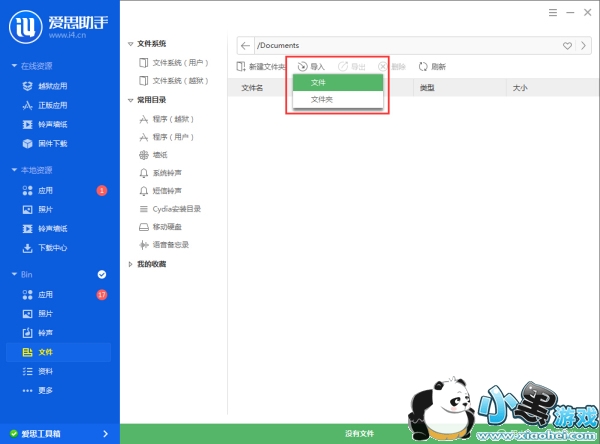Select the 系统铃声 directory

(160, 173)
